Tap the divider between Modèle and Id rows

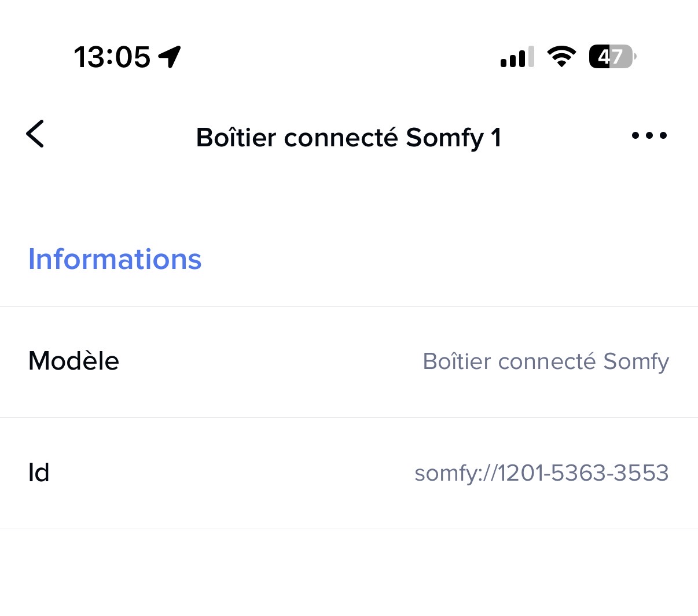point(349,417)
